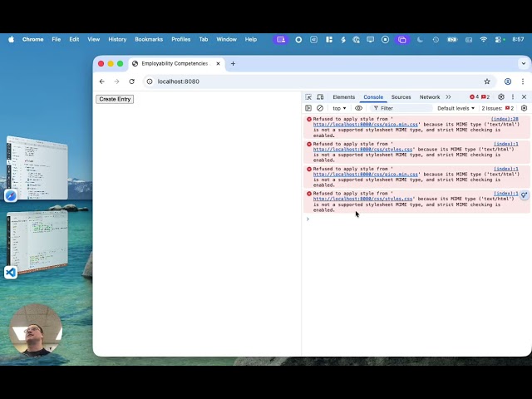Screen dimensions: 532x399
Task: Click the Create Entry button
Action: (115, 99)
